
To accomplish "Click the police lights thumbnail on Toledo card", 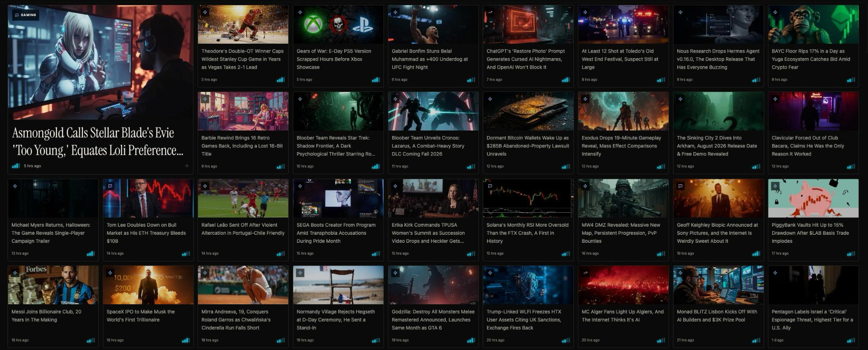I will [623, 25].
